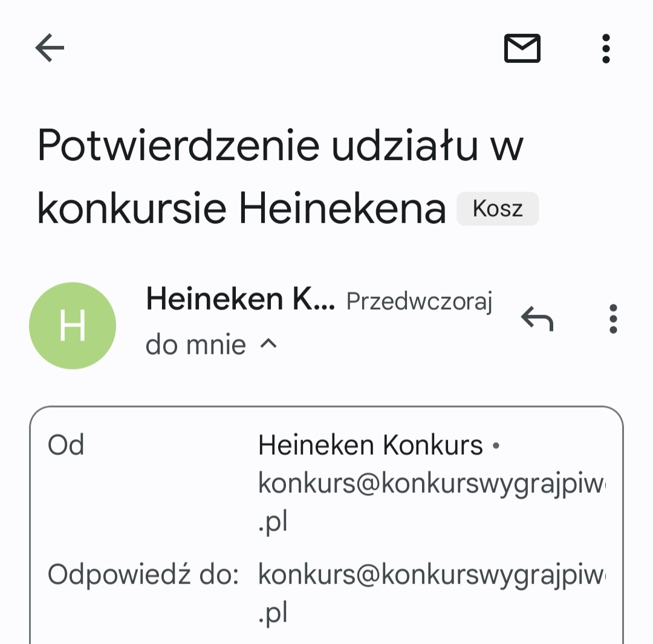
Task: Open the top-right overflow menu beside envelope
Action: tap(605, 48)
